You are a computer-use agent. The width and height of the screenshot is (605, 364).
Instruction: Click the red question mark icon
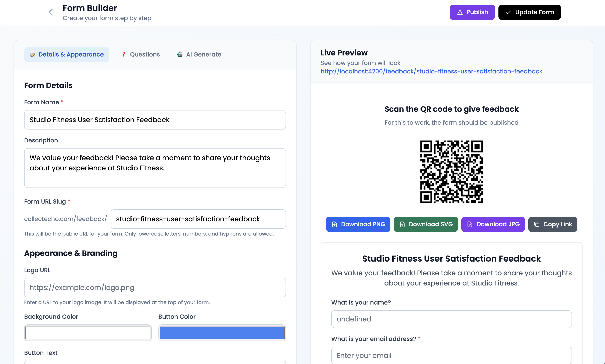(x=123, y=54)
